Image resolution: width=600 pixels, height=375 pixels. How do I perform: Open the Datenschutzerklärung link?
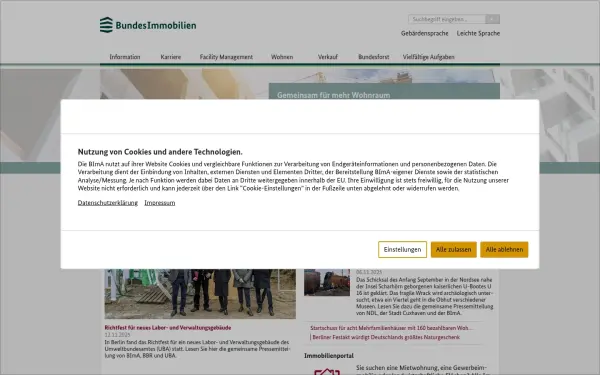(x=108, y=203)
